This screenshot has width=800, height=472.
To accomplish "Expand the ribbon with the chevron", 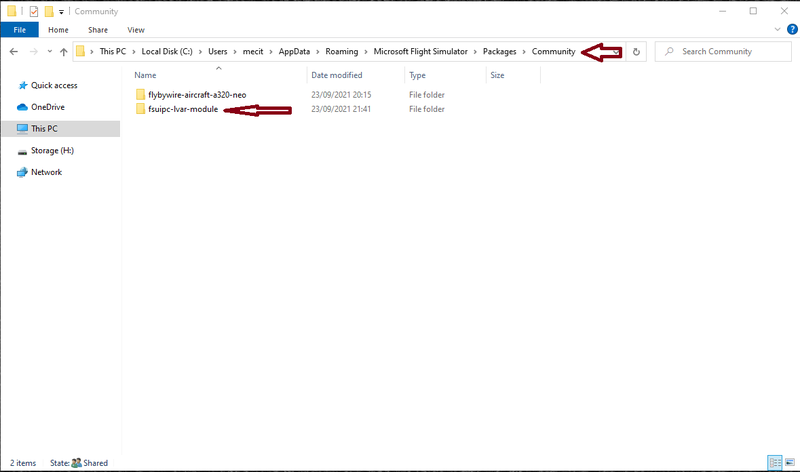I will click(777, 30).
